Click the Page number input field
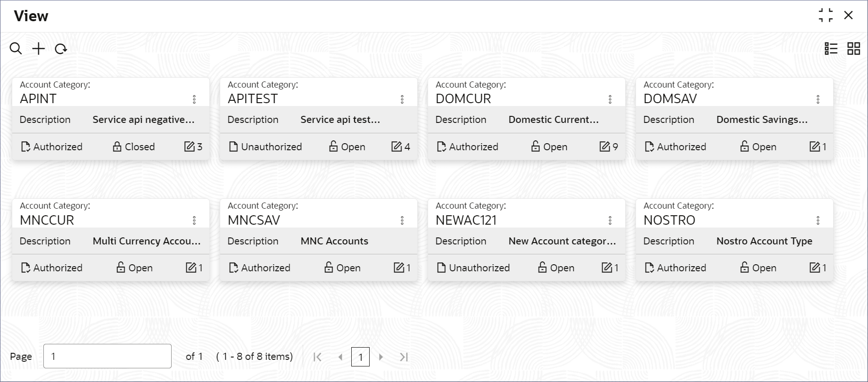Image resolution: width=868 pixels, height=382 pixels. click(107, 356)
